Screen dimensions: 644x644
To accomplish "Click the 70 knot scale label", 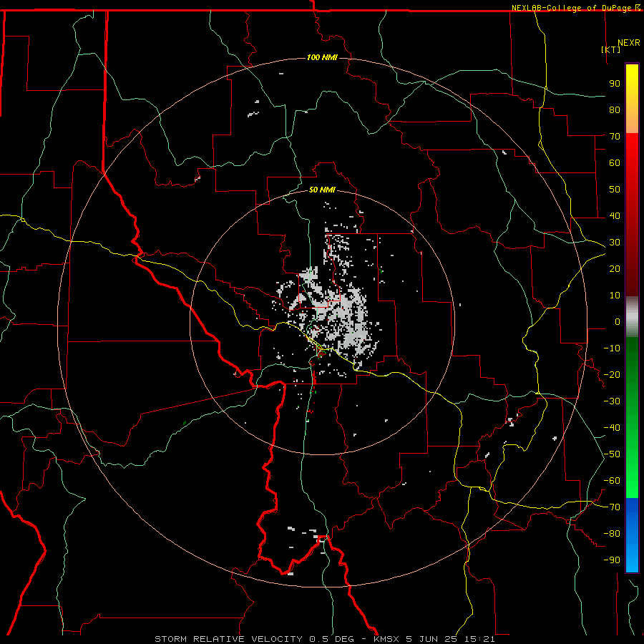I will pos(615,137).
